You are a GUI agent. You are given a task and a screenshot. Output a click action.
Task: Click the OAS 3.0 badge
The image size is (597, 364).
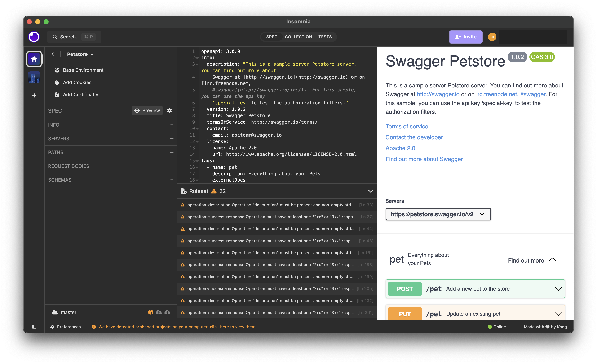542,57
